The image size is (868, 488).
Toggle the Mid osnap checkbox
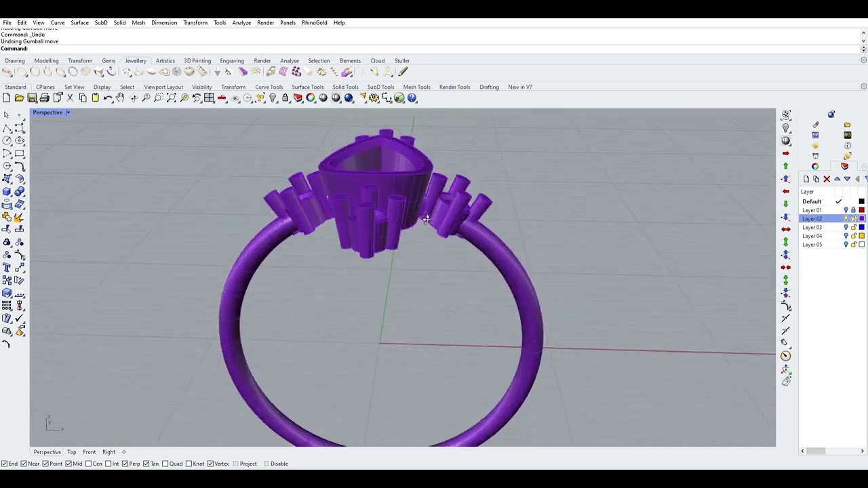[x=68, y=464]
